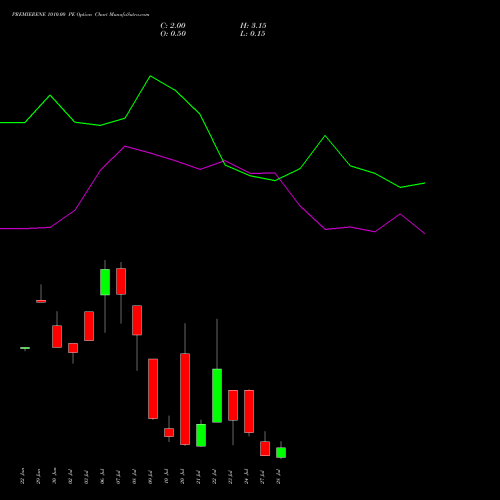Click the low price value L: 0.15
The height and width of the screenshot is (500, 500).
[253, 34]
